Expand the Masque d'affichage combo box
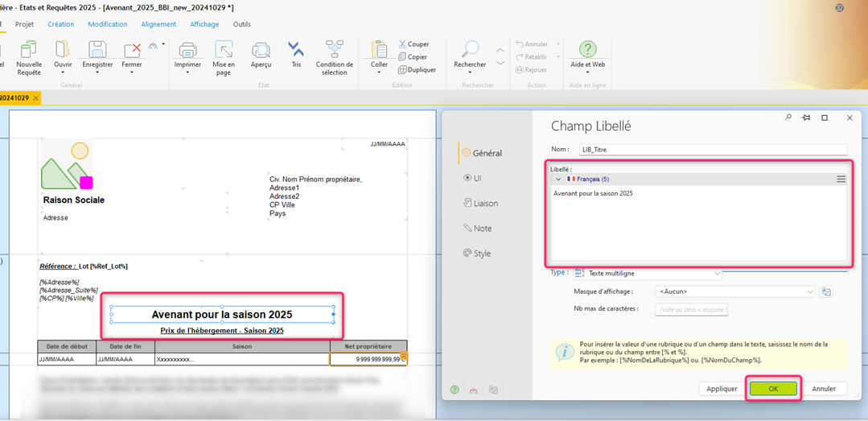 pos(809,292)
